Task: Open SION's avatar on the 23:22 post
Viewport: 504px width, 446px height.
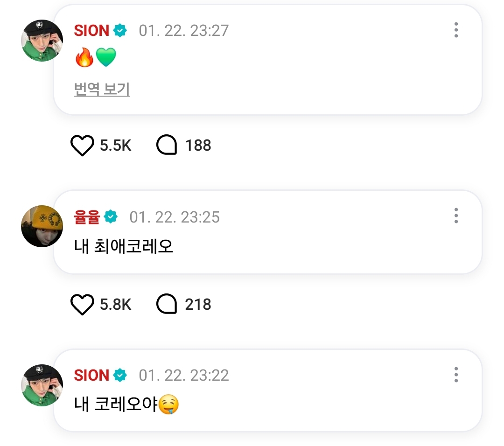Action: tap(42, 385)
